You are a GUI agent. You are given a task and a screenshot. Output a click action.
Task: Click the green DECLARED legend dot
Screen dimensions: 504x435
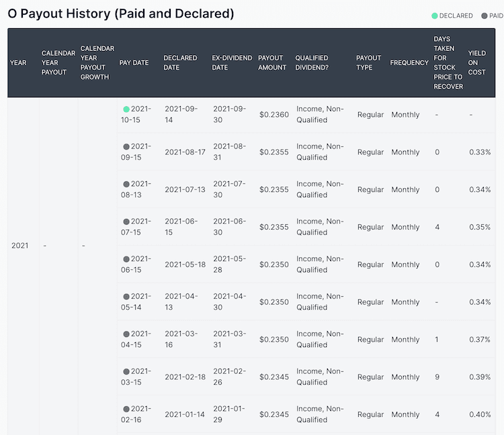(x=435, y=15)
